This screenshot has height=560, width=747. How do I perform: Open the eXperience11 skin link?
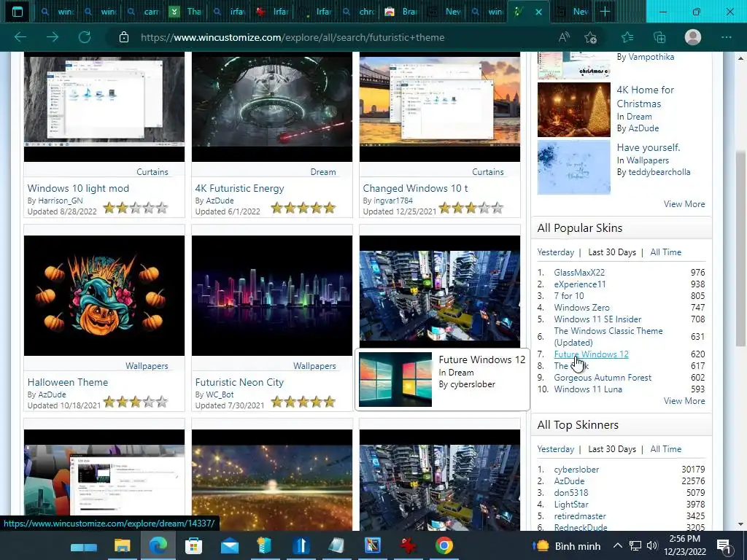click(580, 284)
